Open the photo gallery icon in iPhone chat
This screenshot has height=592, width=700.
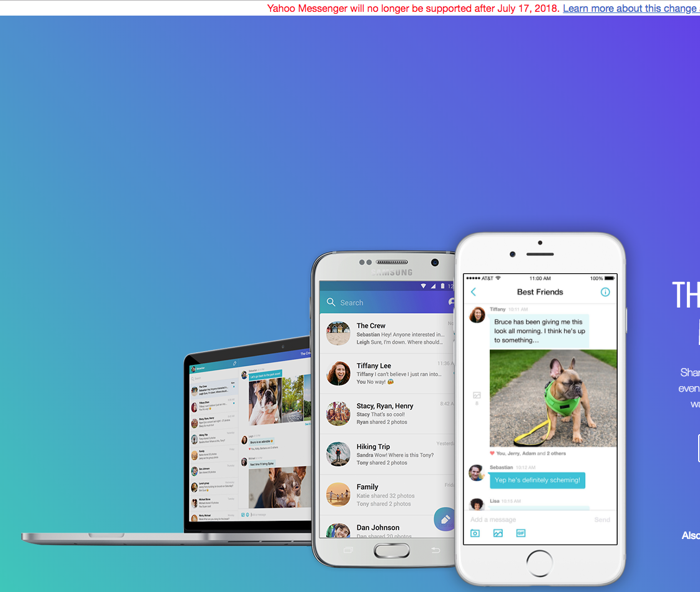click(498, 533)
